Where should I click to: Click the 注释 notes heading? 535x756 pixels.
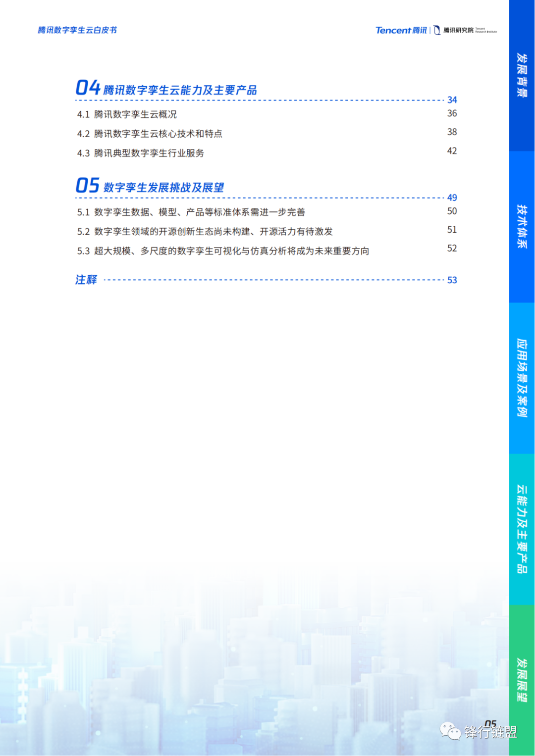tap(86, 280)
